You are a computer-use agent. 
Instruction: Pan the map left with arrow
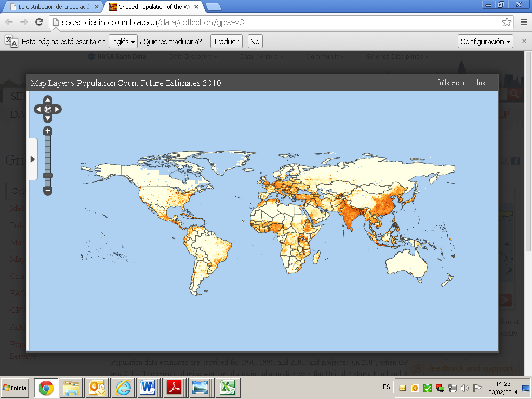38,109
